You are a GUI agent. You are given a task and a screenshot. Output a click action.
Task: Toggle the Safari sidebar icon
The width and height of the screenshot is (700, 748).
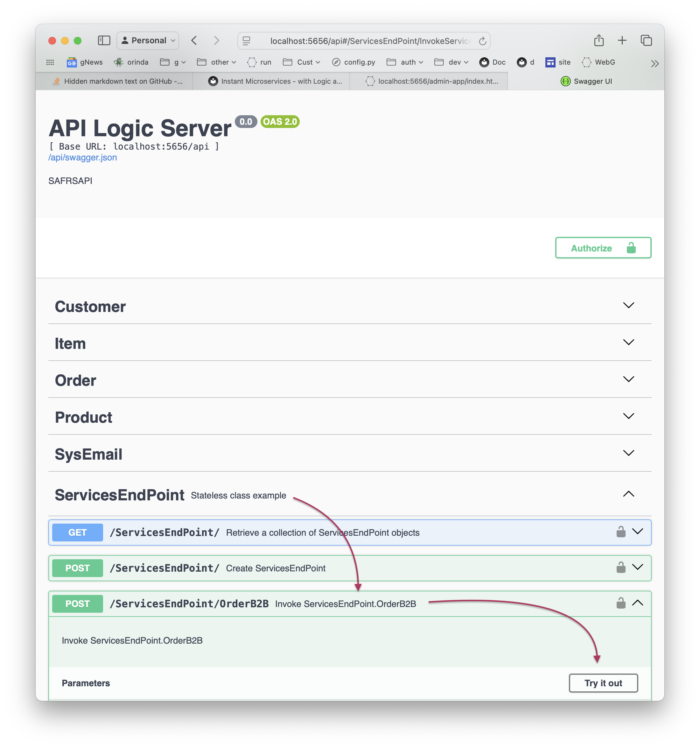[x=104, y=40]
